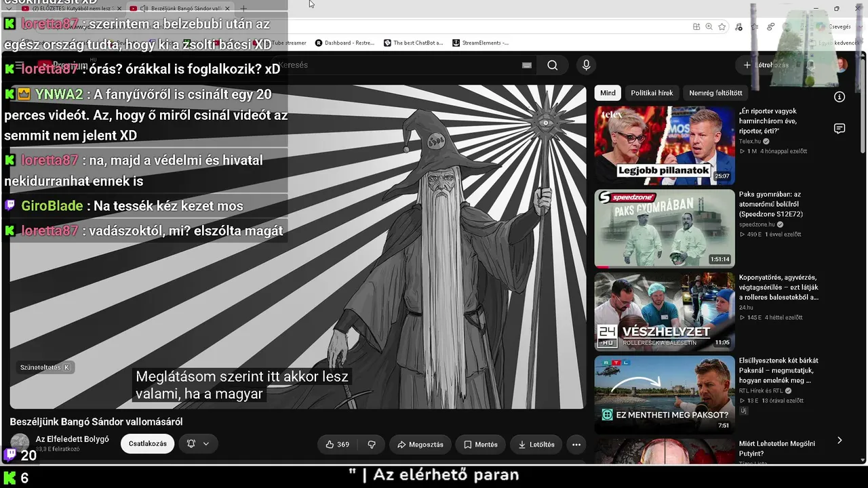Click the RTL Hírek és RTL channel name
This screenshot has height=488, width=868.
coord(761,390)
